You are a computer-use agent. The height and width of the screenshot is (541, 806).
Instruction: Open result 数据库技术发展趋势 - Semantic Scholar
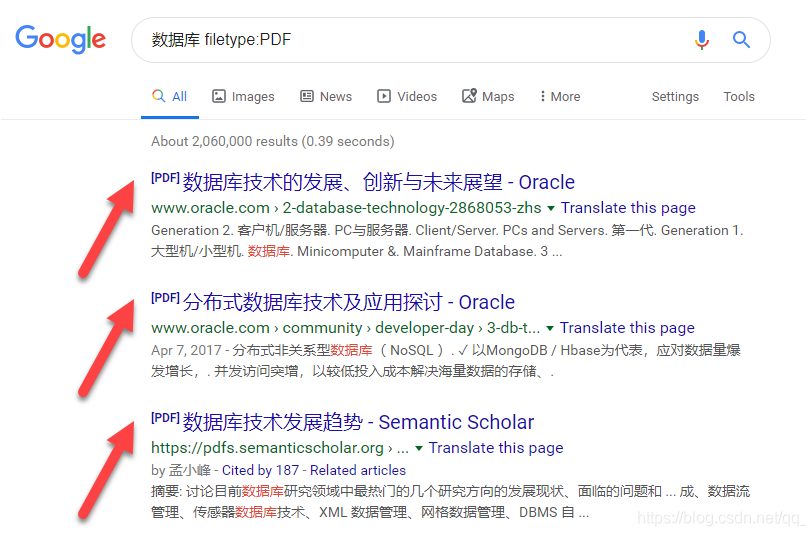coord(342,422)
